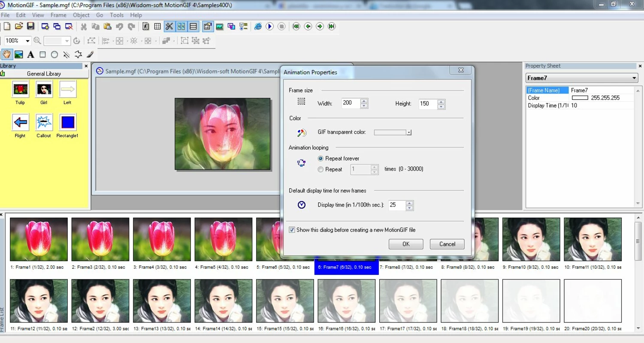Click the Undo arrow toolbar icon
This screenshot has height=343, width=644.
coord(119,27)
